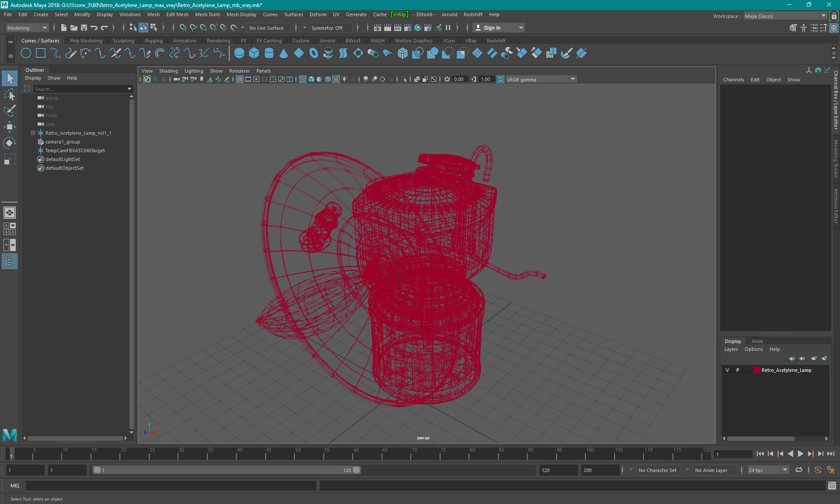
Task: Open the Symmetry: Off dropdown
Action: tap(331, 28)
